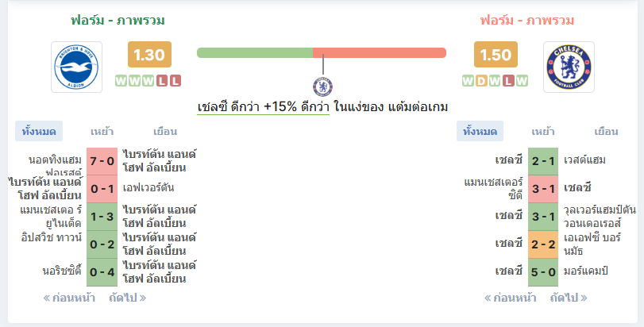644x327 pixels.
Task: Select Chelsea's เยือน (away) tab
Action: click(x=606, y=131)
